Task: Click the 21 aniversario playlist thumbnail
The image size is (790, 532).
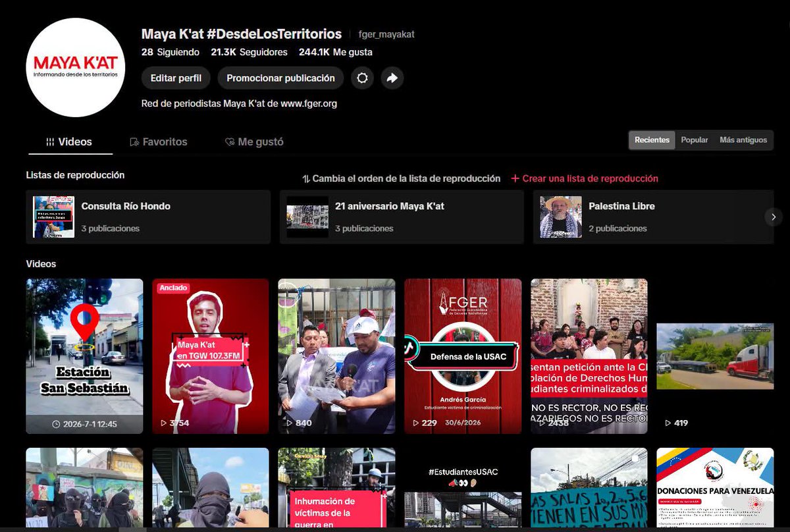Action: click(x=307, y=217)
